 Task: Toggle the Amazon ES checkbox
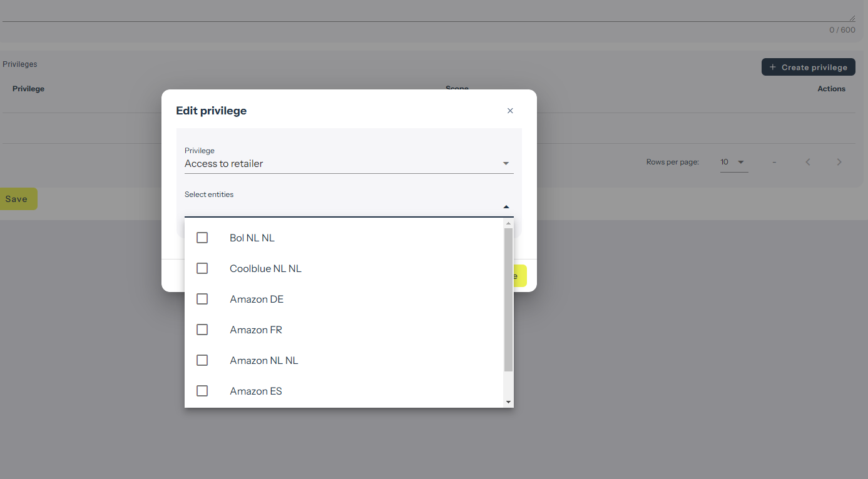(x=202, y=391)
